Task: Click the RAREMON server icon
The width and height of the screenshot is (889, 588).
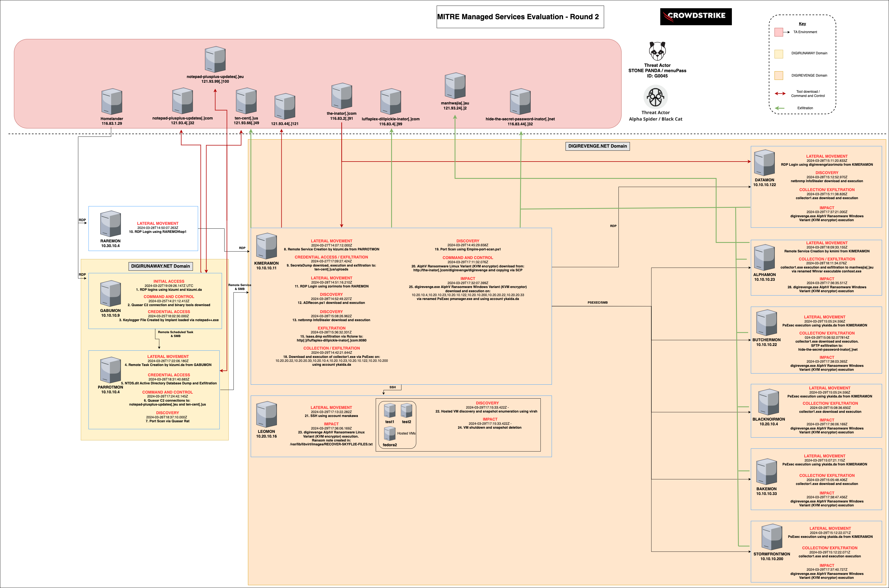Action: pos(110,224)
